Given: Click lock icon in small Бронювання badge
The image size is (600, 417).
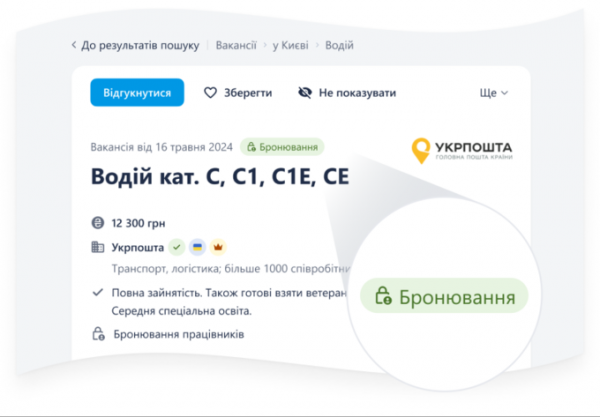Looking at the screenshot, I should coord(251,147).
